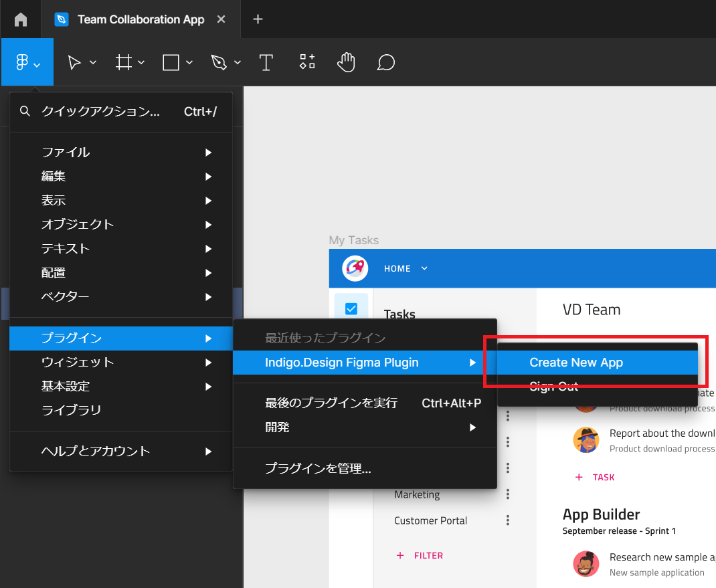Viewport: 716px width, 588px height.
Task: Expand the ベクター submenu
Action: (x=121, y=297)
